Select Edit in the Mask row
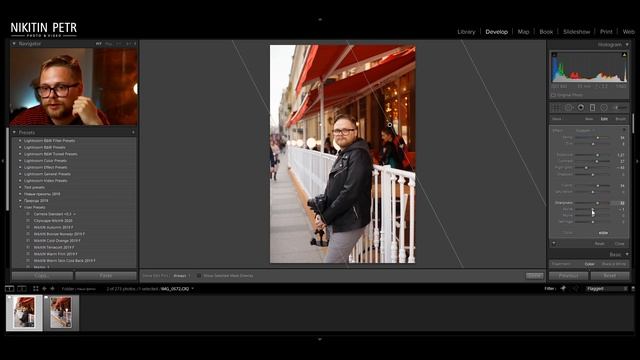This screenshot has width=640, height=360. tap(604, 119)
